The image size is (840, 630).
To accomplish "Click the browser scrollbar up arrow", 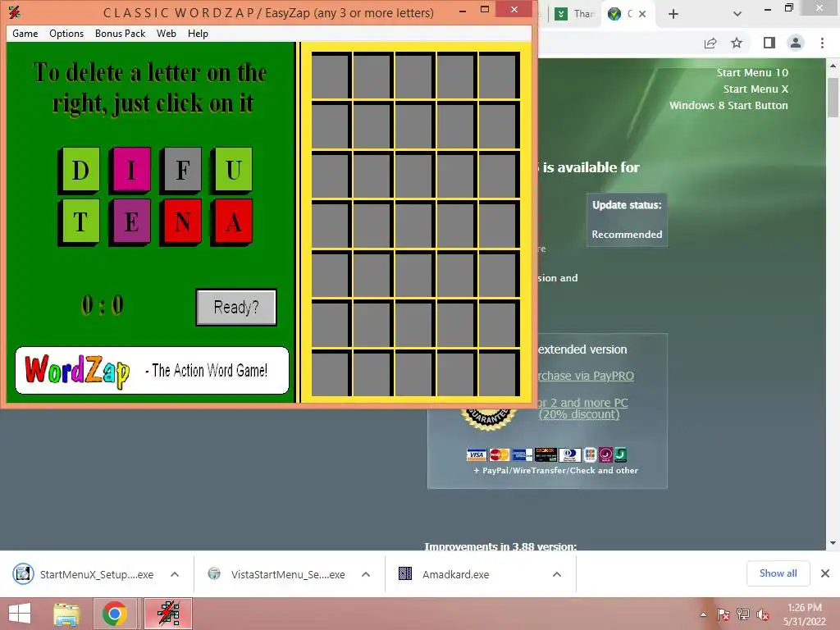I will pos(833,66).
